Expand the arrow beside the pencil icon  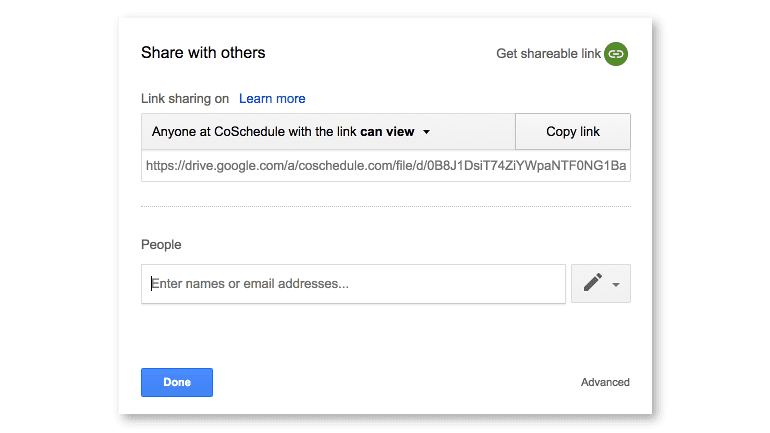click(x=616, y=284)
